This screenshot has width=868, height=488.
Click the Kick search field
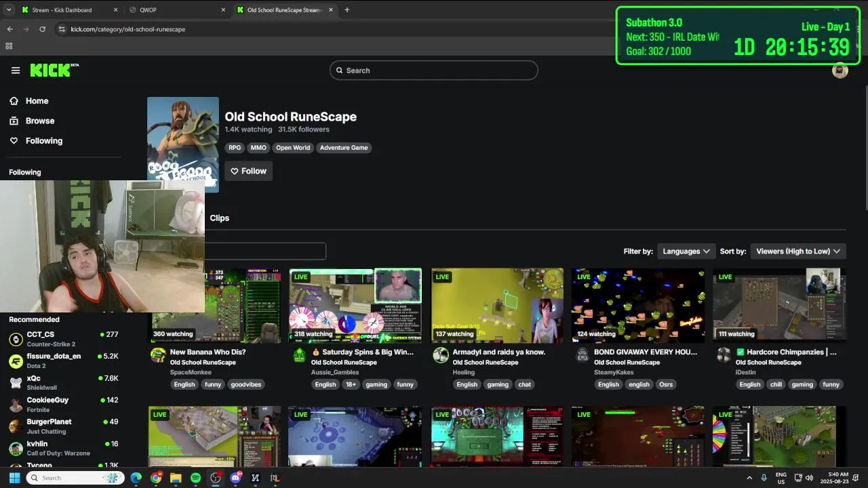point(434,70)
